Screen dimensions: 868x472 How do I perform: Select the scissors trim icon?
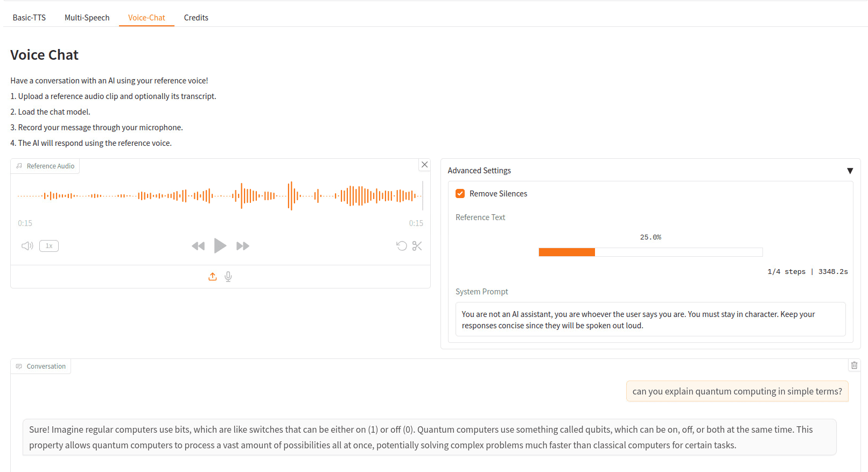point(417,246)
